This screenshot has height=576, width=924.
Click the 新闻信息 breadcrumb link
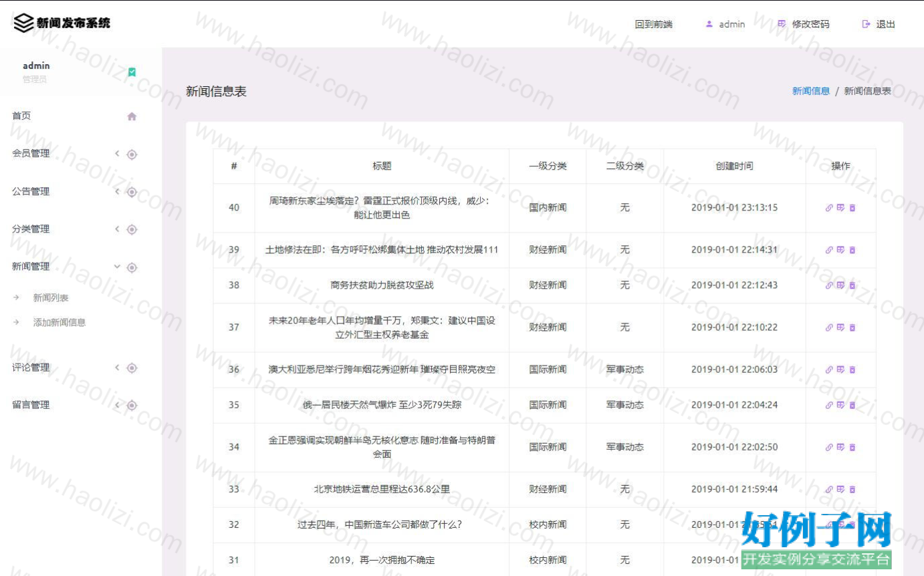point(811,91)
